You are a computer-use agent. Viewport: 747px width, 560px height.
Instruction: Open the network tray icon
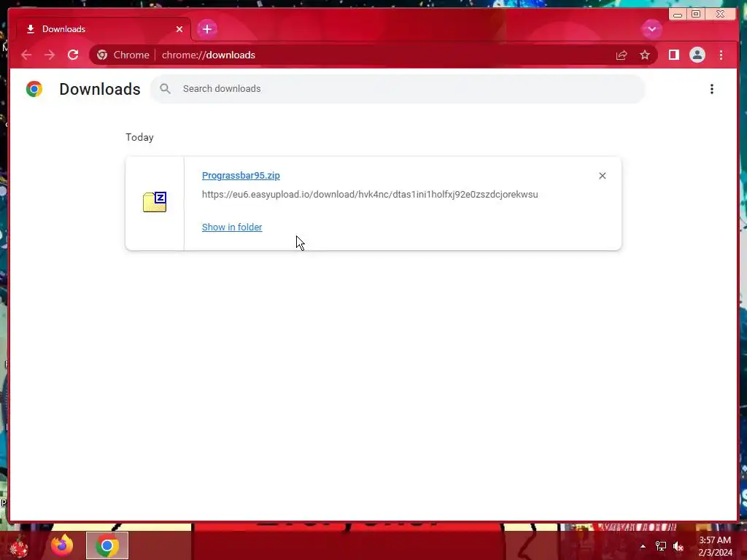[661, 546]
